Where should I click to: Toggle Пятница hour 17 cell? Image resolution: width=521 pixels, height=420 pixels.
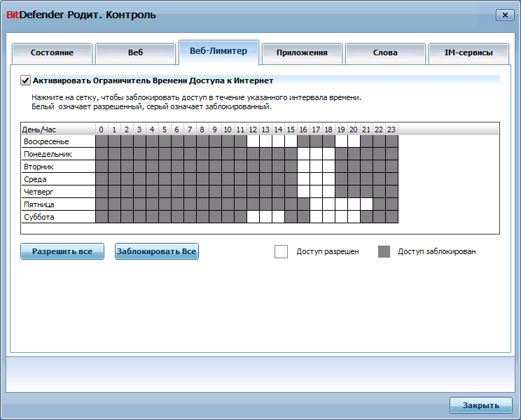click(x=316, y=204)
